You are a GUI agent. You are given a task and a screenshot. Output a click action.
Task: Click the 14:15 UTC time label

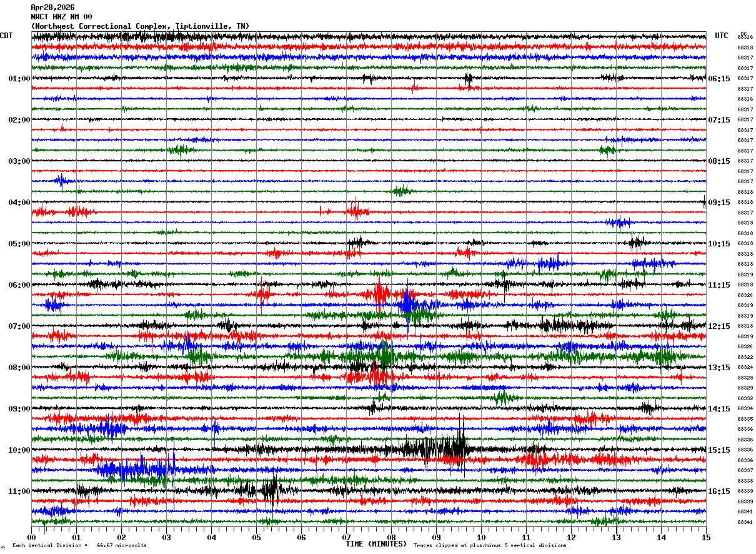[x=719, y=409]
